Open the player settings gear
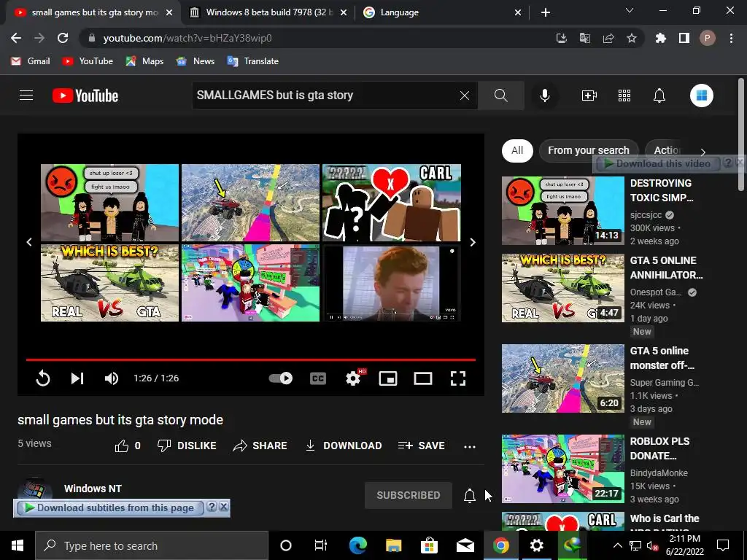Viewport: 747px width, 560px height. (353, 378)
